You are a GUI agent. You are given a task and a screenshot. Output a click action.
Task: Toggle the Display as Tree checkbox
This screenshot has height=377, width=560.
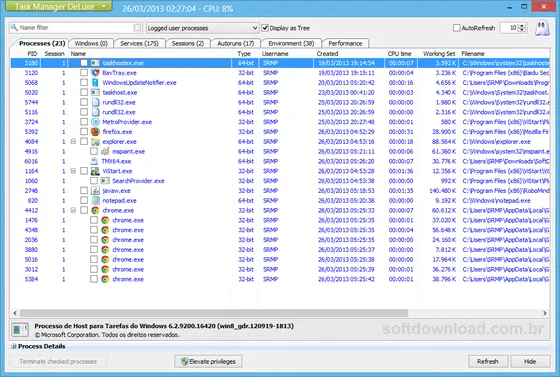coord(265,28)
